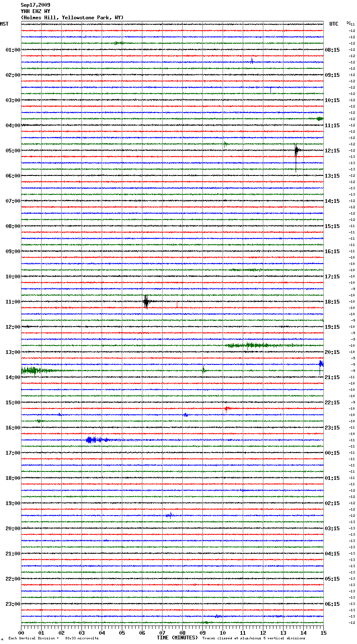
Task: Click the blue spike below the 01:00 trace
Action: (252, 61)
